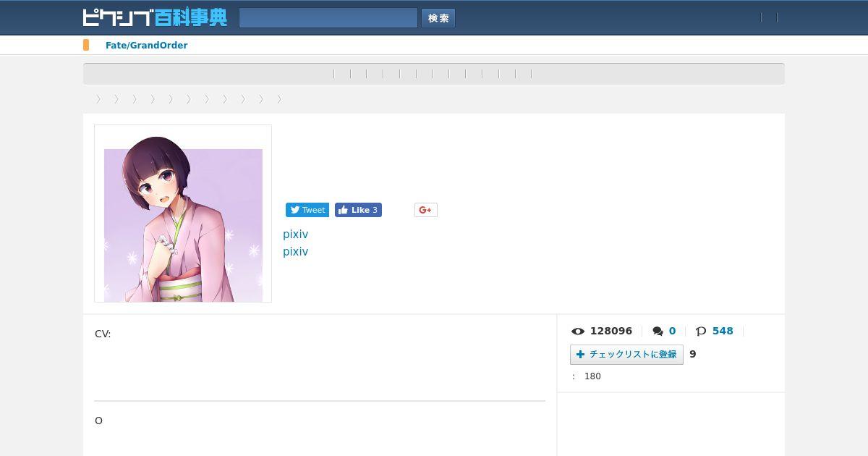Click the チェックリストに登録 button

click(x=626, y=355)
